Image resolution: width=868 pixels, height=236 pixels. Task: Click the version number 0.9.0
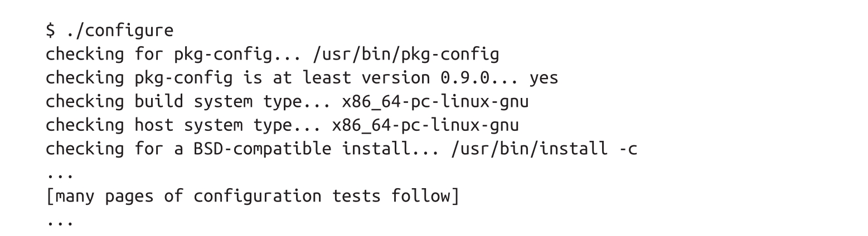pyautogui.click(x=465, y=78)
